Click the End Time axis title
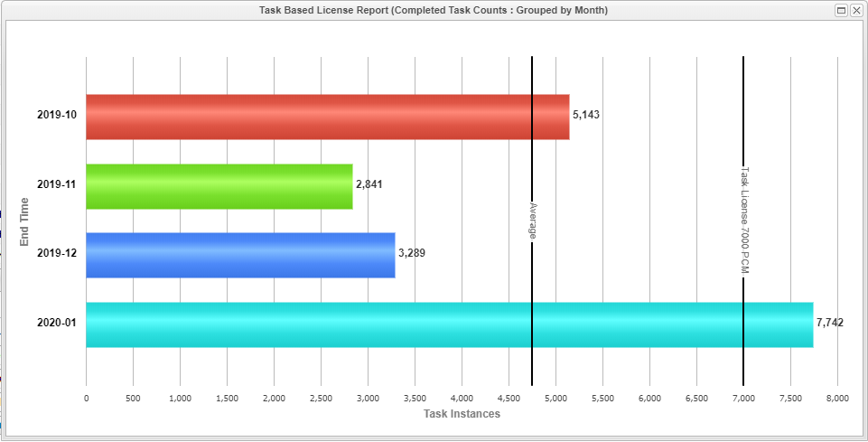Screen dimensions: 868x442 click(25, 221)
